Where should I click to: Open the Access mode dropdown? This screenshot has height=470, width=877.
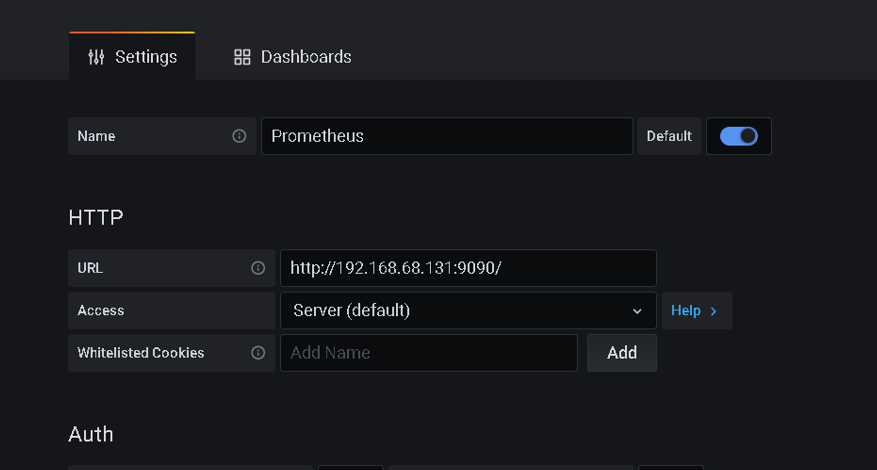point(467,311)
